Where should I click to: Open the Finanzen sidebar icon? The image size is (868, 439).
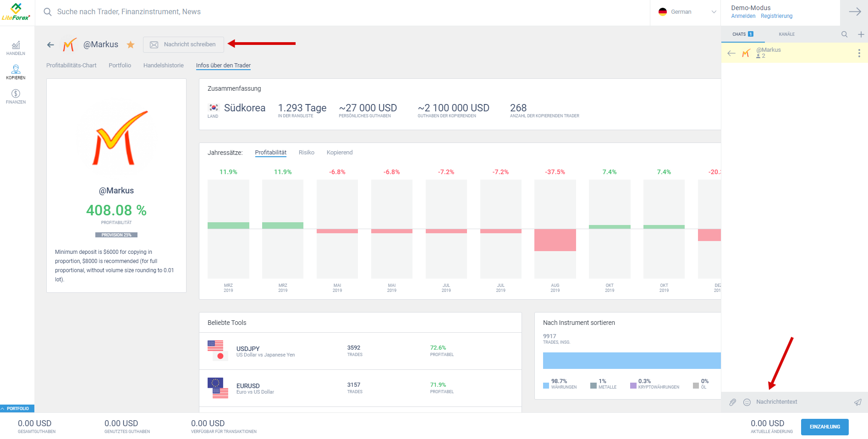pyautogui.click(x=16, y=96)
